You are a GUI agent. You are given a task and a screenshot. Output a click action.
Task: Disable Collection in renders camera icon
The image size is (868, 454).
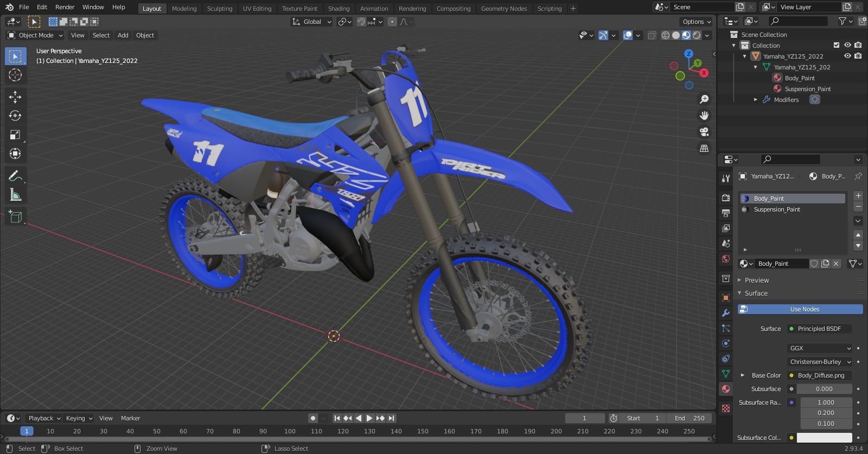coord(858,45)
